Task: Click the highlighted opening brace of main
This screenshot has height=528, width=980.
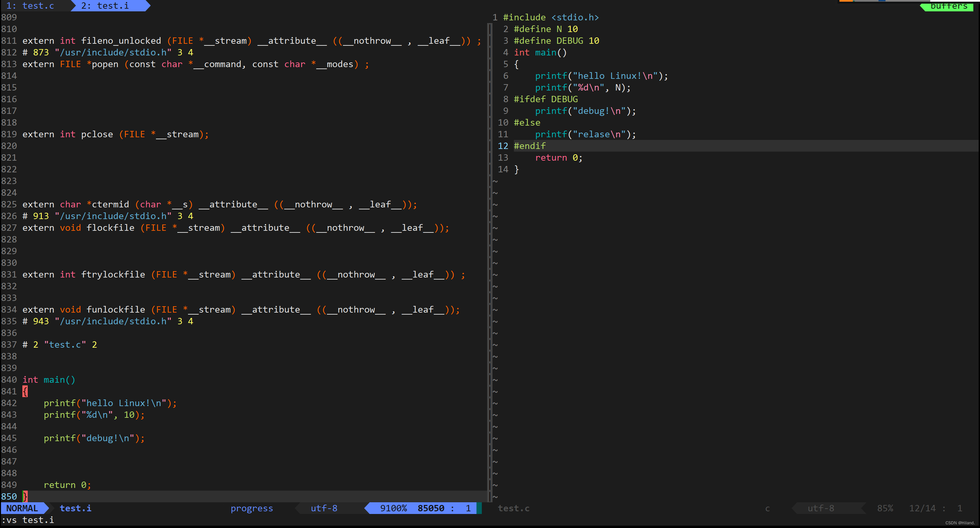Action: tap(25, 391)
